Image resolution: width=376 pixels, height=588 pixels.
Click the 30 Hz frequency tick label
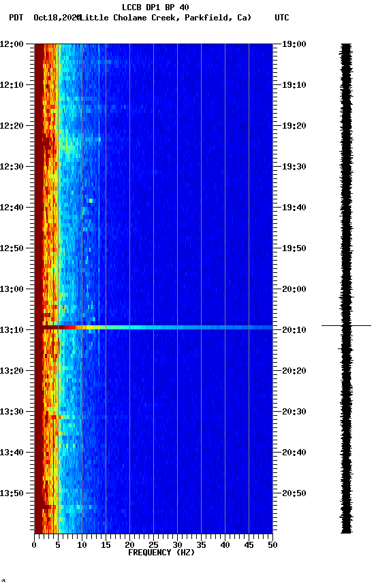[x=177, y=546]
